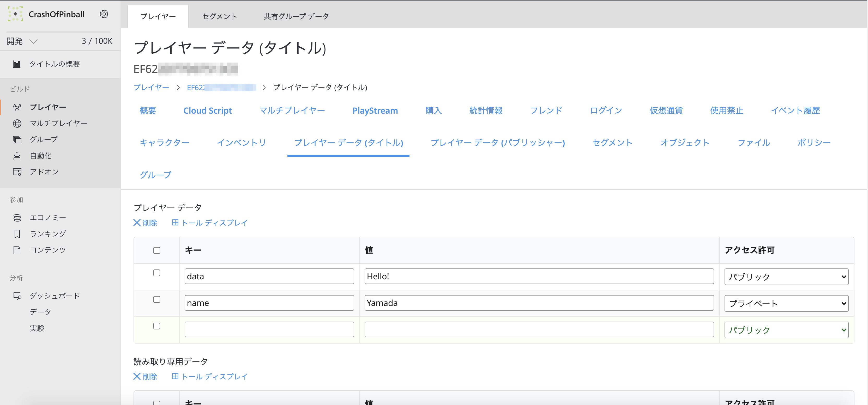Click the グループ sidebar icon
868x405 pixels.
[17, 139]
